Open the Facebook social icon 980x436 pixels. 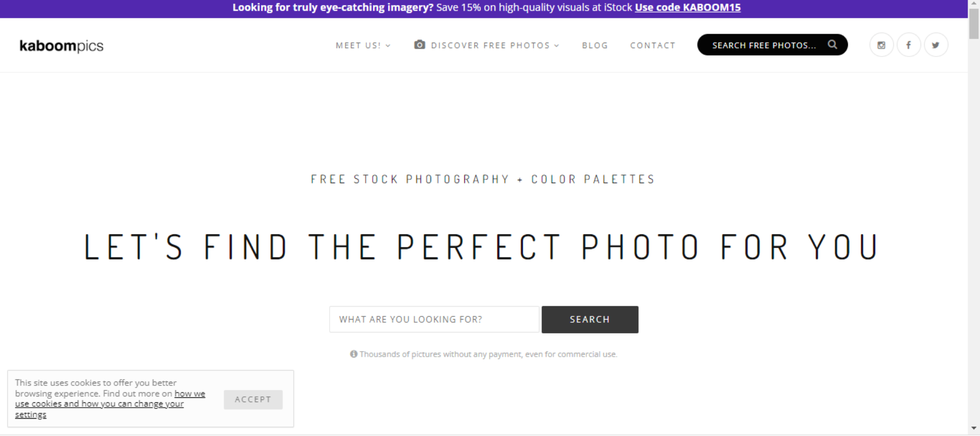point(909,45)
